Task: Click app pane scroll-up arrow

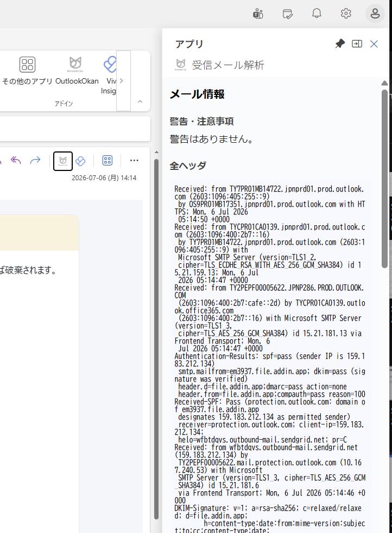Action: click(384, 83)
